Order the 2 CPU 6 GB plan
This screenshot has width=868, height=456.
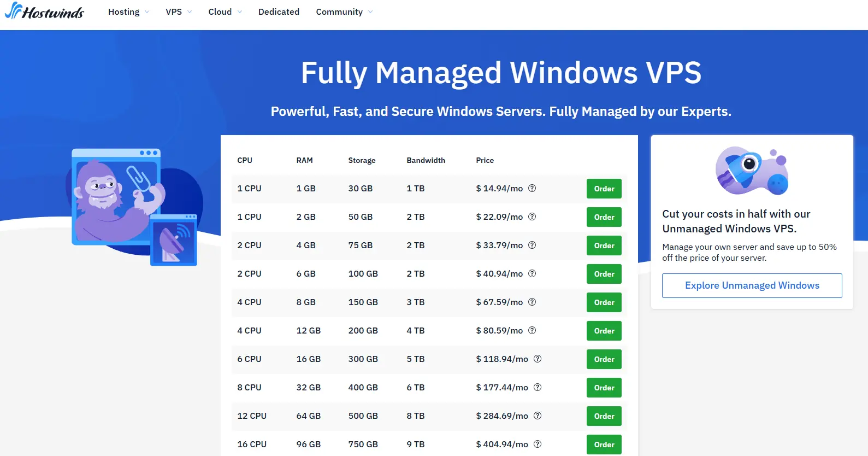pos(604,274)
